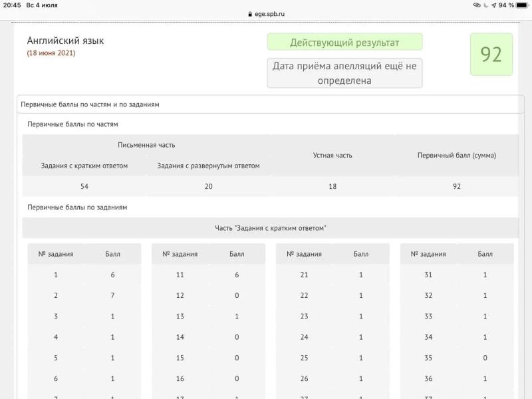This screenshot has width=532, height=399.
Task: Click the Английский язык subject title
Action: click(x=65, y=41)
